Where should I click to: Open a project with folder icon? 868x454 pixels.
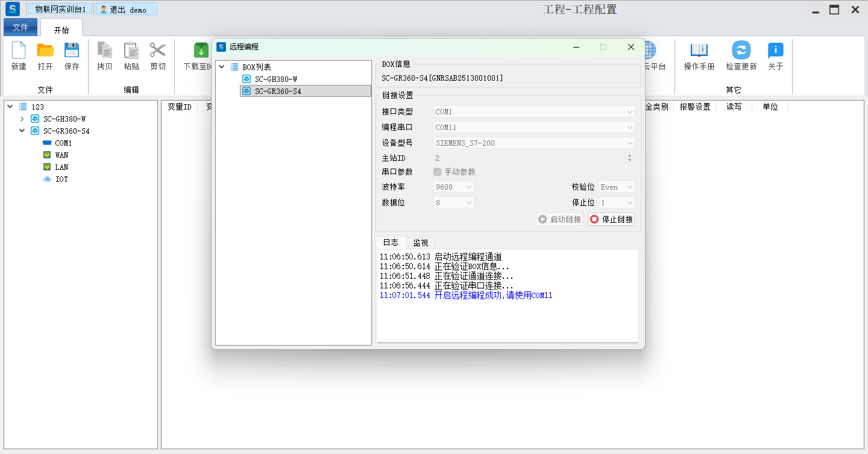[x=45, y=51]
